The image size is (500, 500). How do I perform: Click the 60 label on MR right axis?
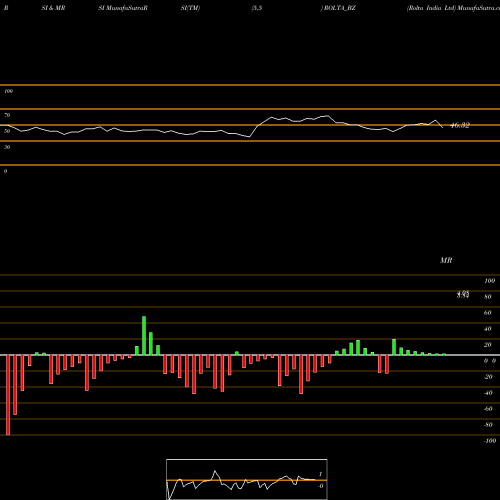point(488,313)
